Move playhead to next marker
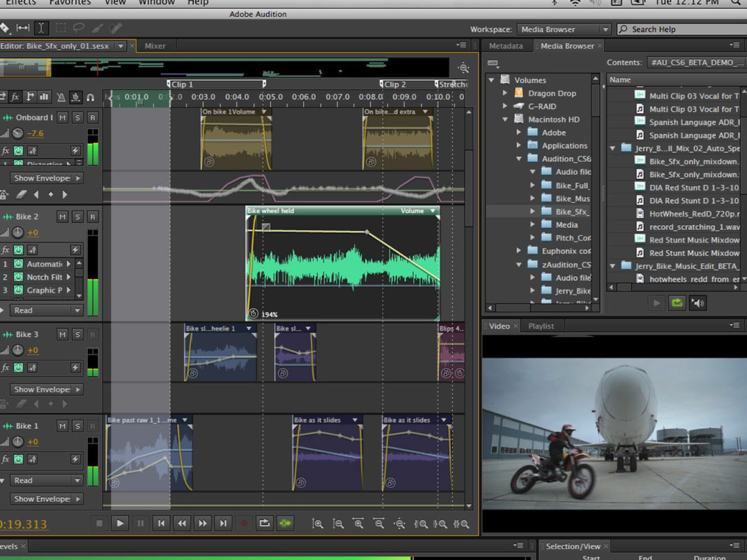The image size is (747, 560). [223, 523]
